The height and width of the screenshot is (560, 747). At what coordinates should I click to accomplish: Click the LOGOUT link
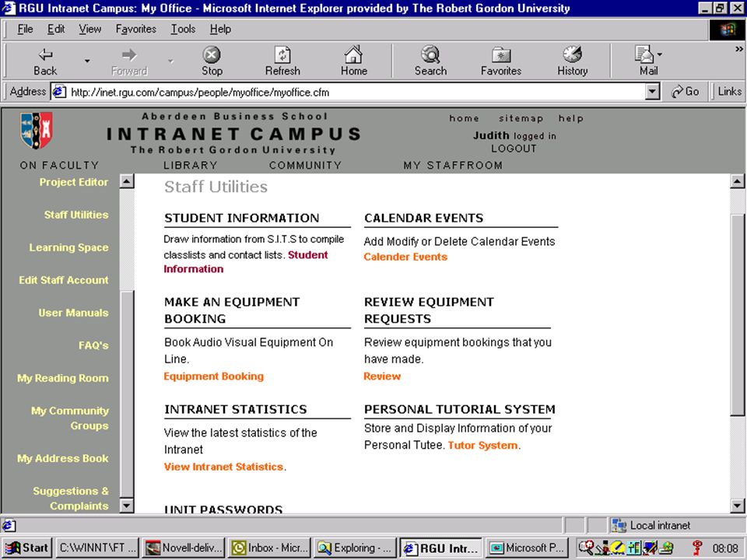[514, 149]
